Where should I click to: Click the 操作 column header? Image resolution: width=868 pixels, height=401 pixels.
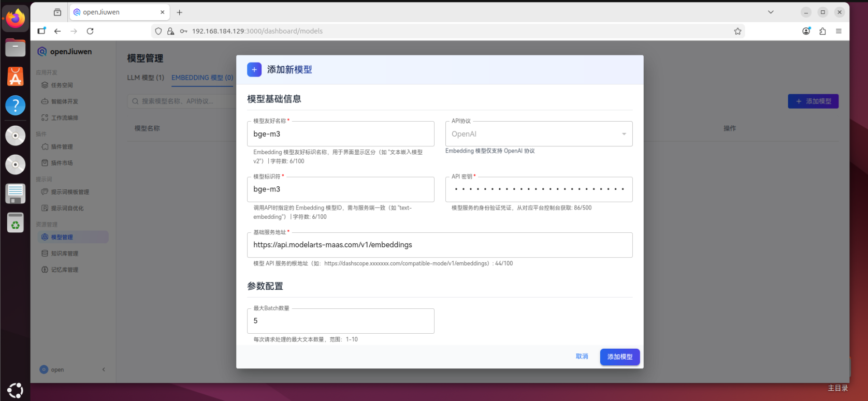tap(730, 128)
